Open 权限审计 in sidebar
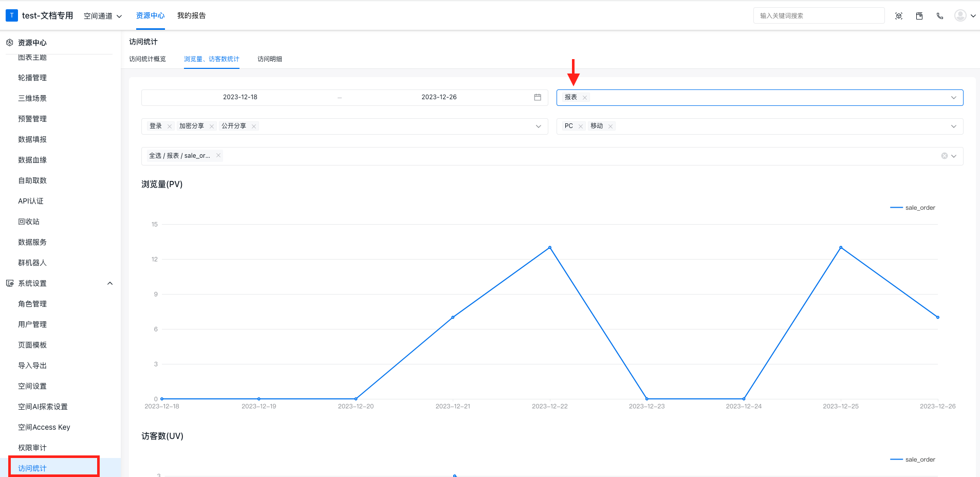Screen dimensions: 980x477 (32, 448)
